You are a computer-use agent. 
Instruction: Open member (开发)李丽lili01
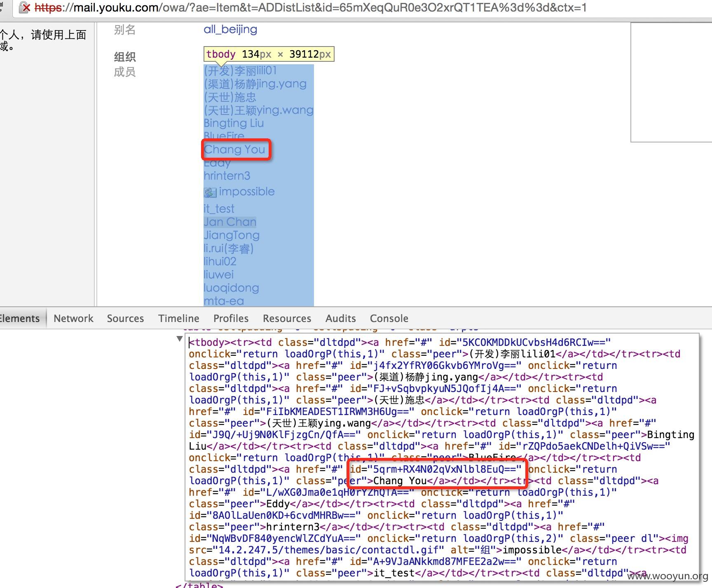click(240, 70)
